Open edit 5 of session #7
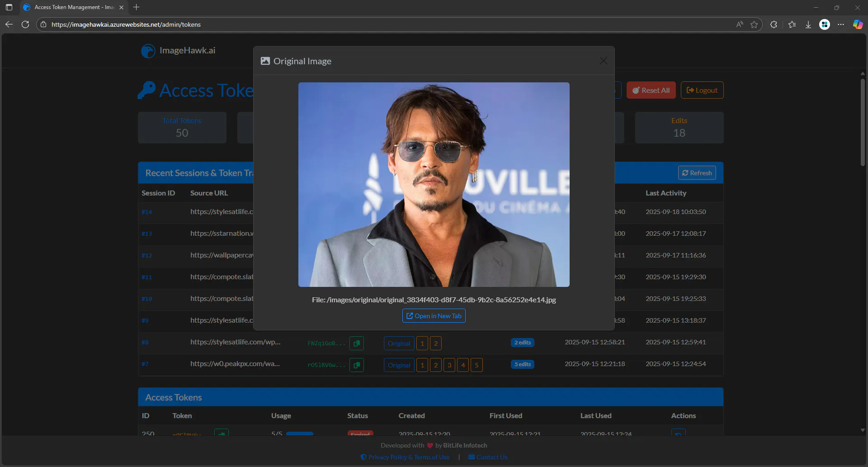 tap(476, 365)
